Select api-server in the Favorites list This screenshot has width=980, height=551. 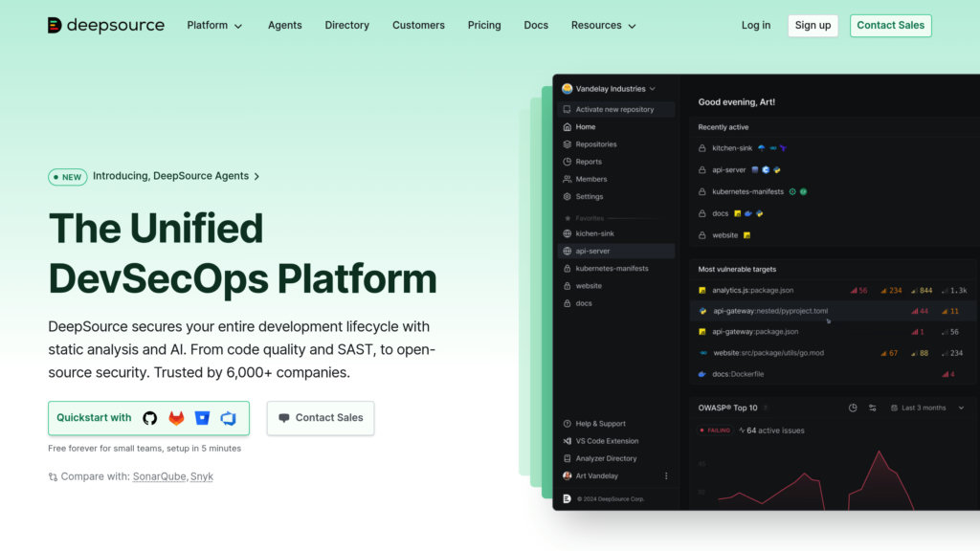592,251
